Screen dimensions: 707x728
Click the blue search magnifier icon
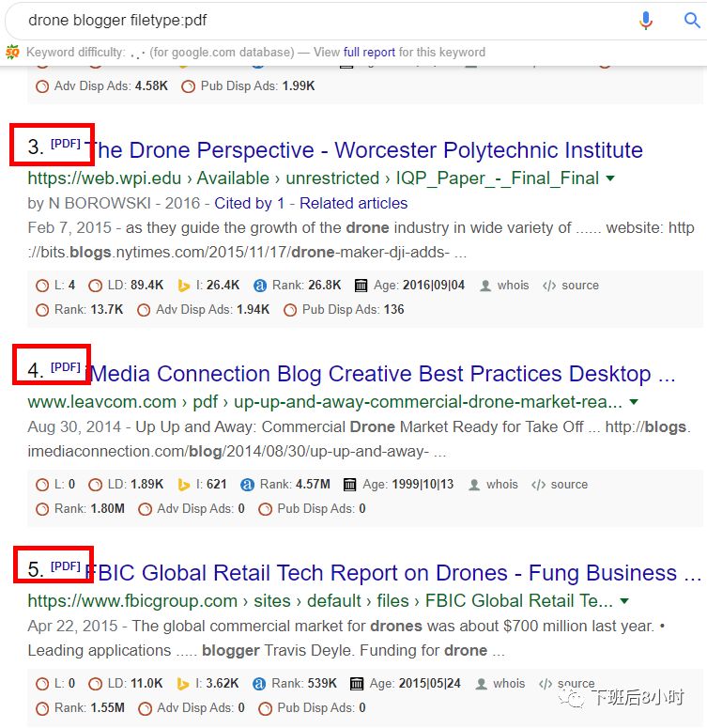pos(691,20)
